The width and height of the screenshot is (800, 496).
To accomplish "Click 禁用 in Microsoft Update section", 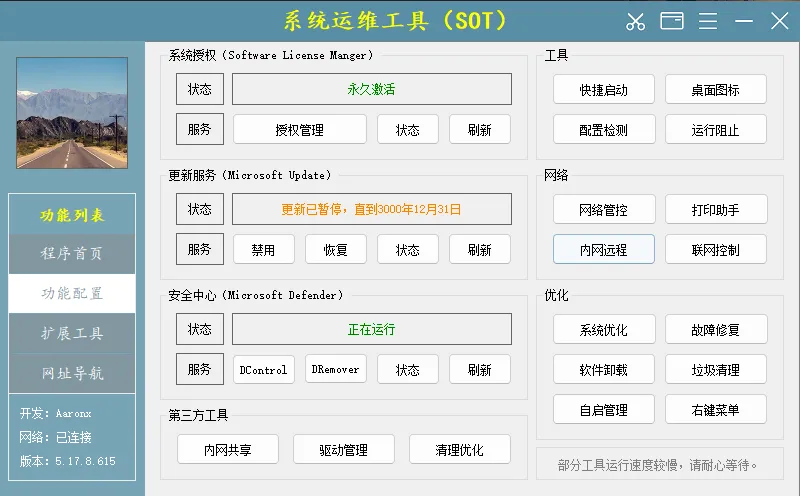I will tap(264, 250).
